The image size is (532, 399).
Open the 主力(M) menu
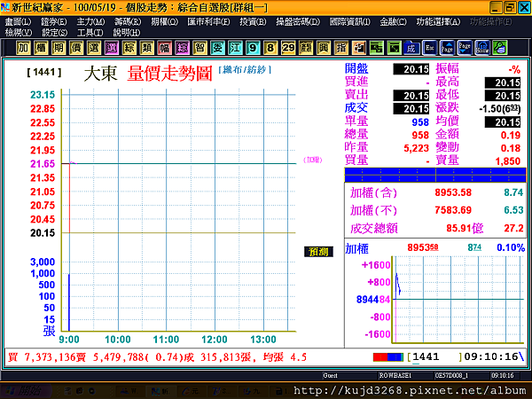[90, 22]
